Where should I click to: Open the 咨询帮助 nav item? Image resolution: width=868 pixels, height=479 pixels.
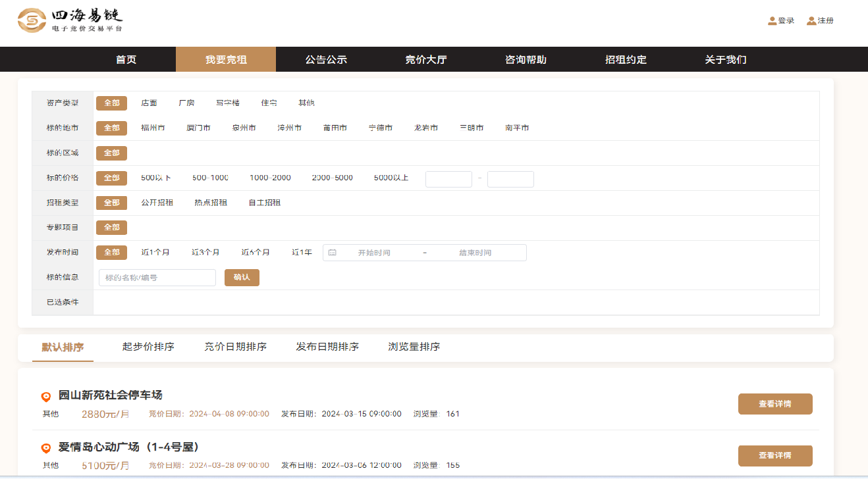coord(526,59)
